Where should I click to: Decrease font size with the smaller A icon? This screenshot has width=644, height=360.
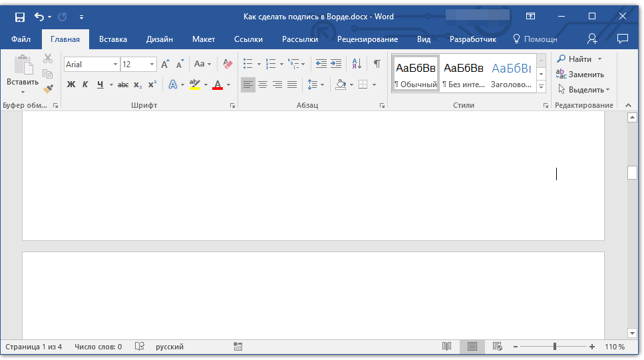[180, 64]
